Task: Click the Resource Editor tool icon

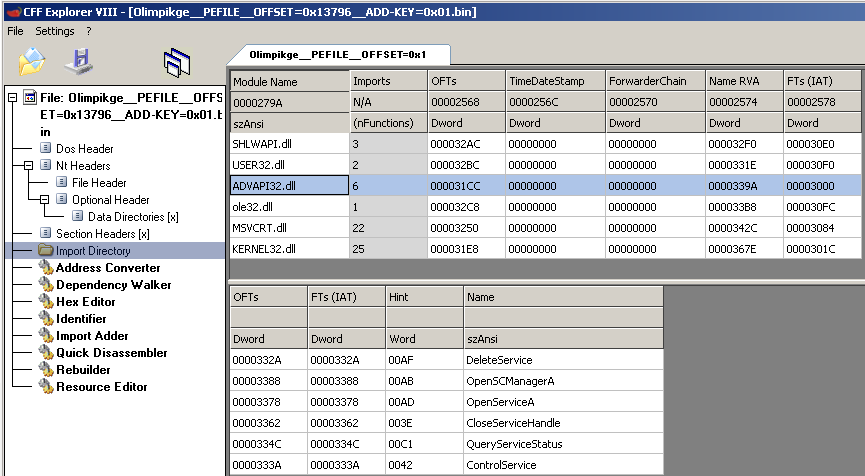Action: (46, 387)
